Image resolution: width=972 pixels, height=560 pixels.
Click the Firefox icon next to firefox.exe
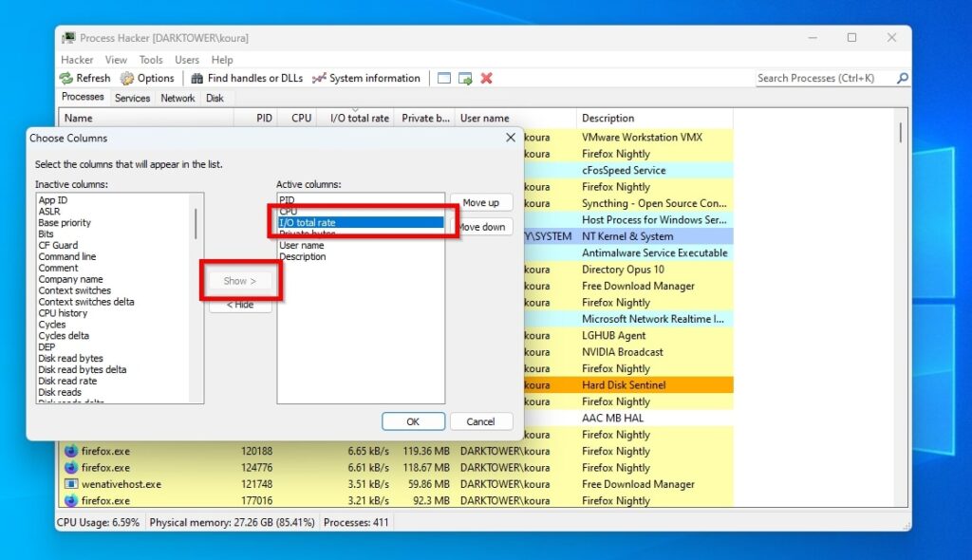tap(72, 451)
